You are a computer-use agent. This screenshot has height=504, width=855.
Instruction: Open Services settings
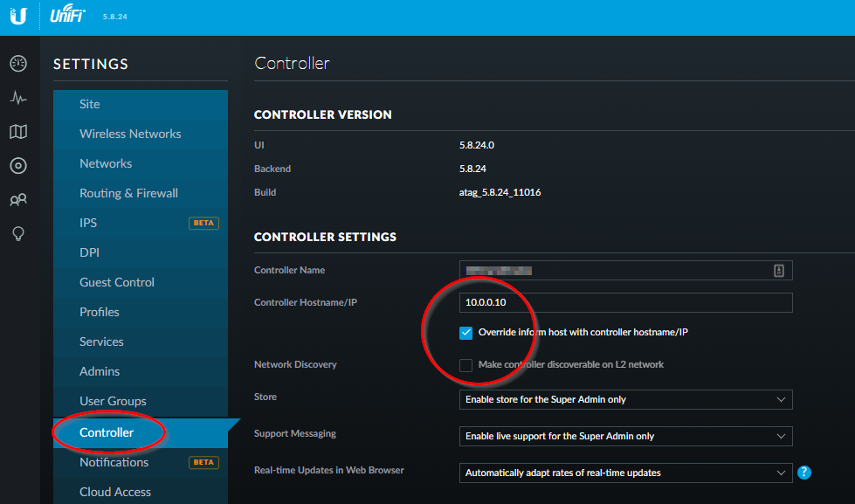click(x=140, y=342)
